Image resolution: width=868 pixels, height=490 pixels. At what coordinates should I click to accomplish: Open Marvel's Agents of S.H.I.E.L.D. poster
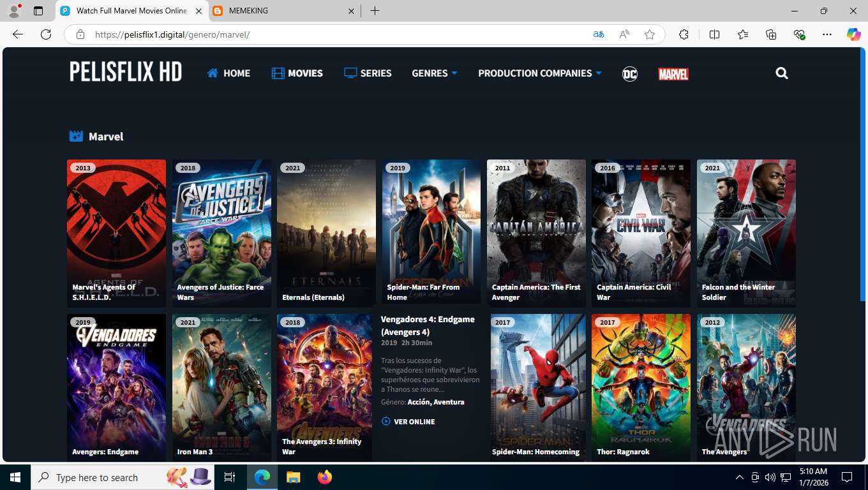(x=116, y=233)
